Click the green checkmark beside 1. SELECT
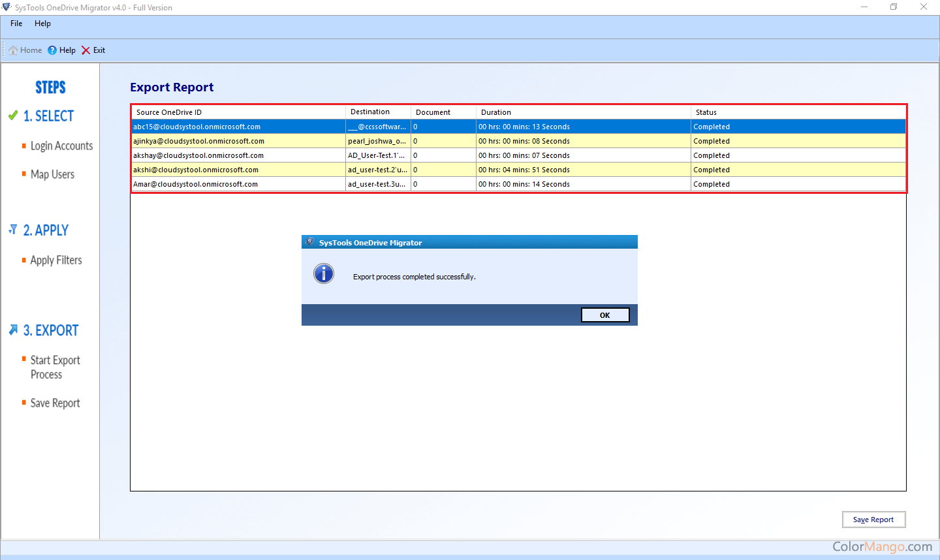The width and height of the screenshot is (940, 560). tap(13, 116)
